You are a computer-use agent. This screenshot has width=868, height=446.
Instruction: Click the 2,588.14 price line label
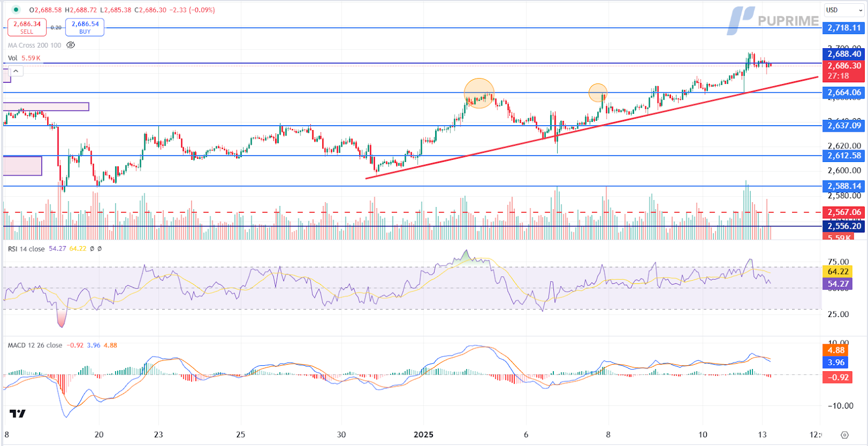844,186
